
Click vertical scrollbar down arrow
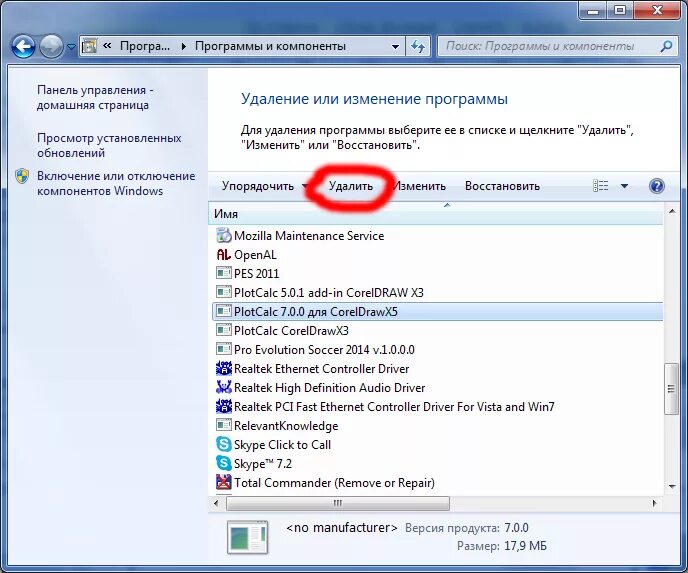pos(672,487)
